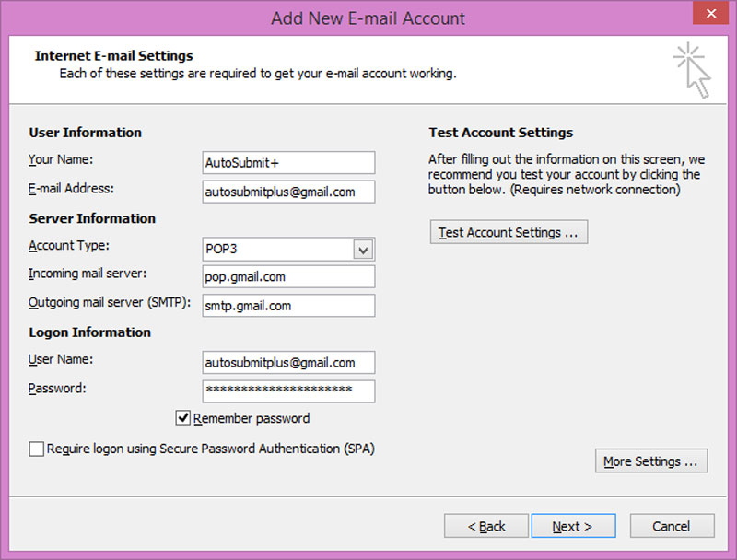This screenshot has height=560, width=737.
Task: Click the Internet E-mail Settings heading
Action: [113, 56]
